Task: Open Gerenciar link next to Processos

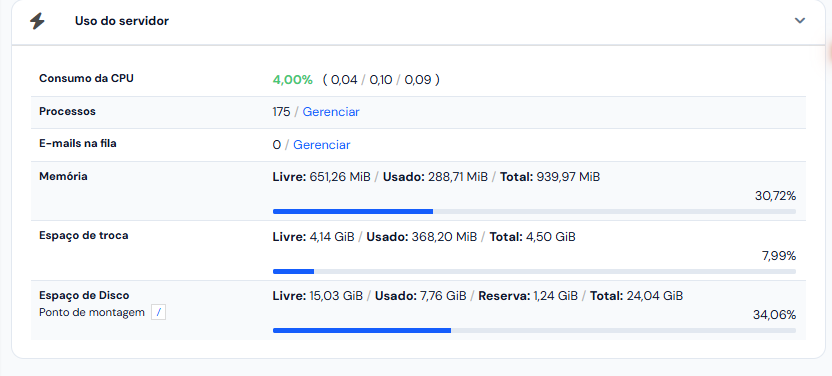Action: tap(331, 112)
